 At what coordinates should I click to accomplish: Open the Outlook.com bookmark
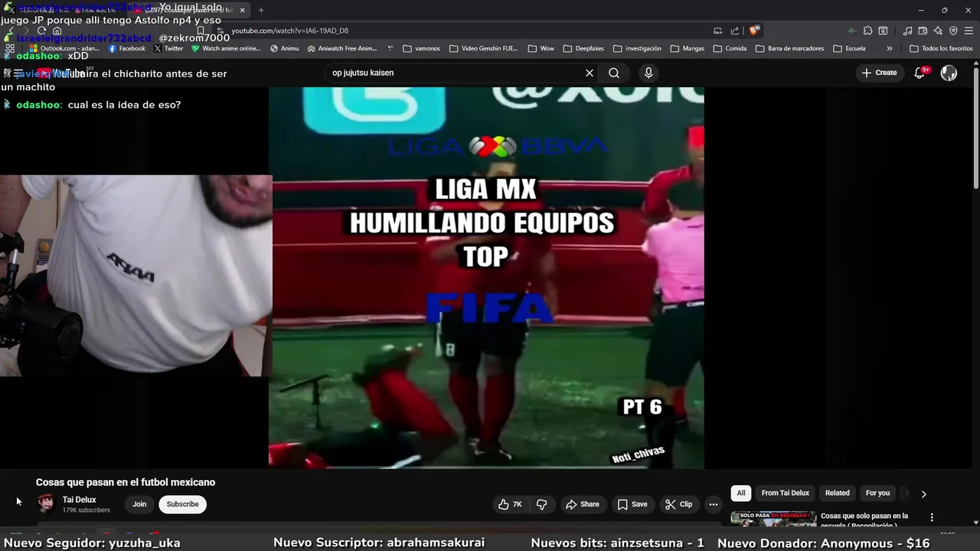point(64,48)
